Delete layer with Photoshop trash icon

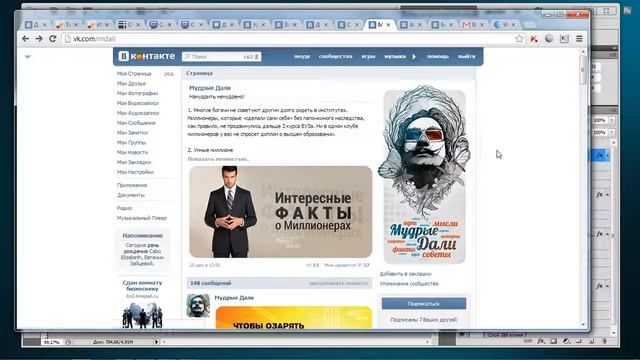tap(604, 341)
